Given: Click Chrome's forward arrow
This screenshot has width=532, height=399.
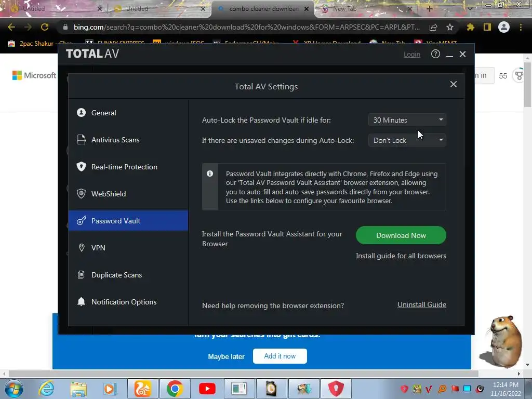Looking at the screenshot, I should tap(28, 27).
